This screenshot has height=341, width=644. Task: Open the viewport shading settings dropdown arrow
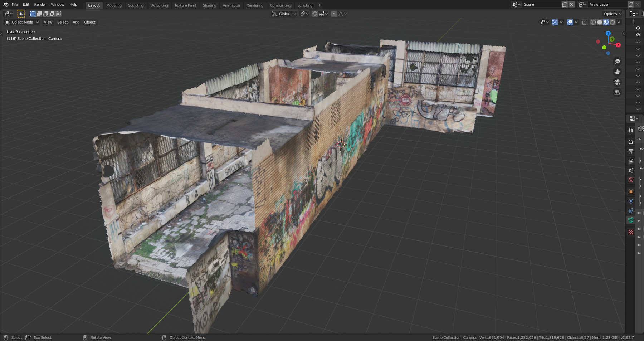tap(619, 22)
